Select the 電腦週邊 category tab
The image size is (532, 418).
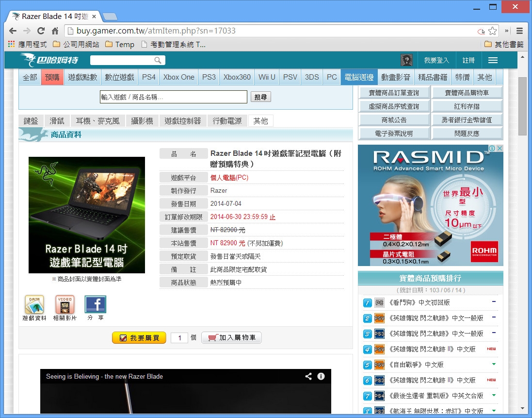(x=359, y=77)
